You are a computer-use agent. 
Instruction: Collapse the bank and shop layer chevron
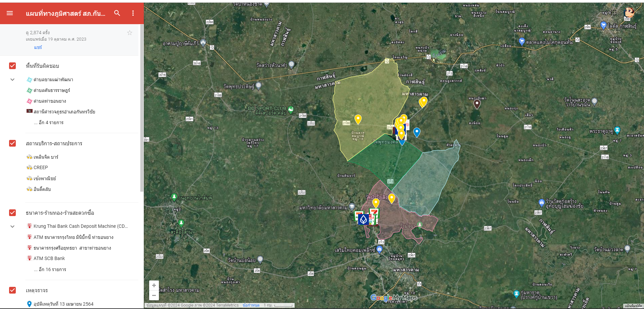pyautogui.click(x=12, y=226)
